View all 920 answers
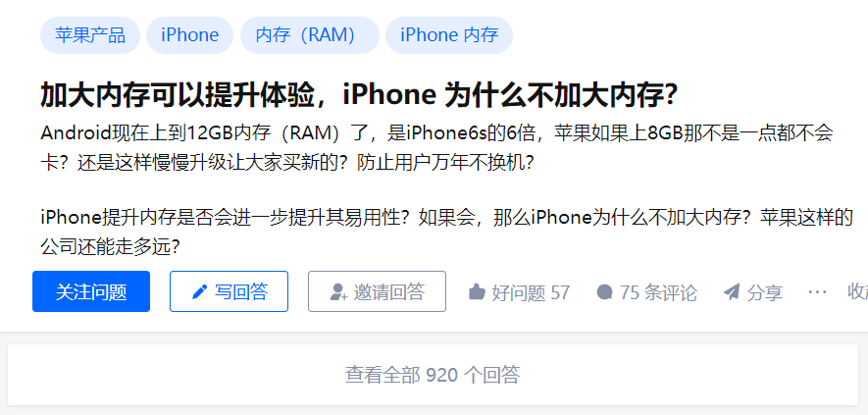 pos(433,375)
